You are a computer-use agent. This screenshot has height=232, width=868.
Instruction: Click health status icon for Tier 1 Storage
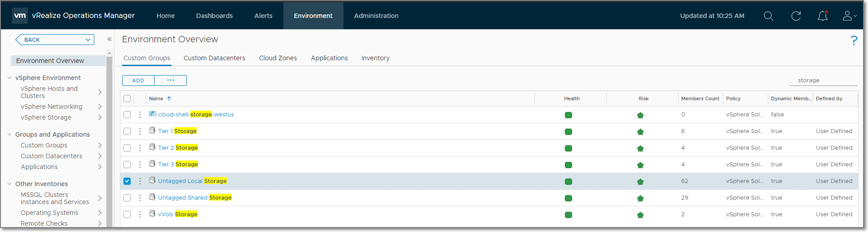[568, 132]
